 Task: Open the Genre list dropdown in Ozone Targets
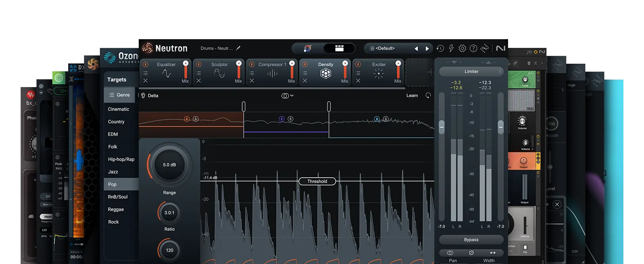[x=120, y=95]
